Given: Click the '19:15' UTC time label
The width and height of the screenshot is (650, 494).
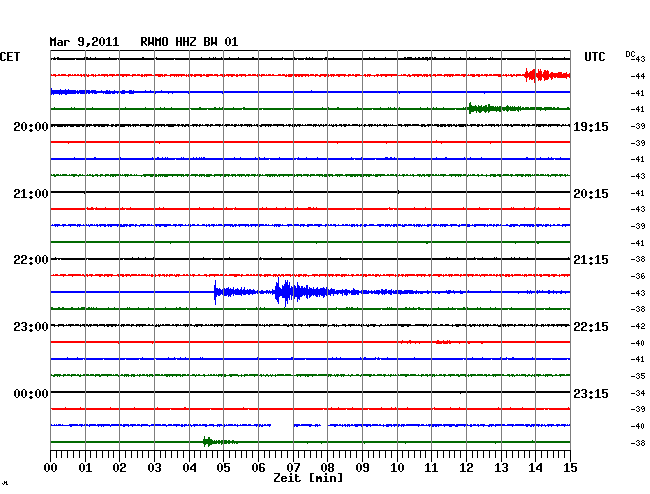Looking at the screenshot, I should tap(591, 127).
